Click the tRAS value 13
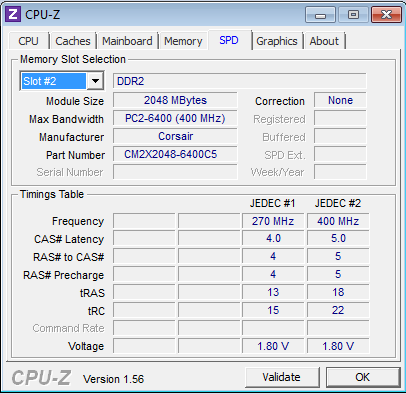This screenshot has width=406, height=394. pyautogui.click(x=273, y=292)
